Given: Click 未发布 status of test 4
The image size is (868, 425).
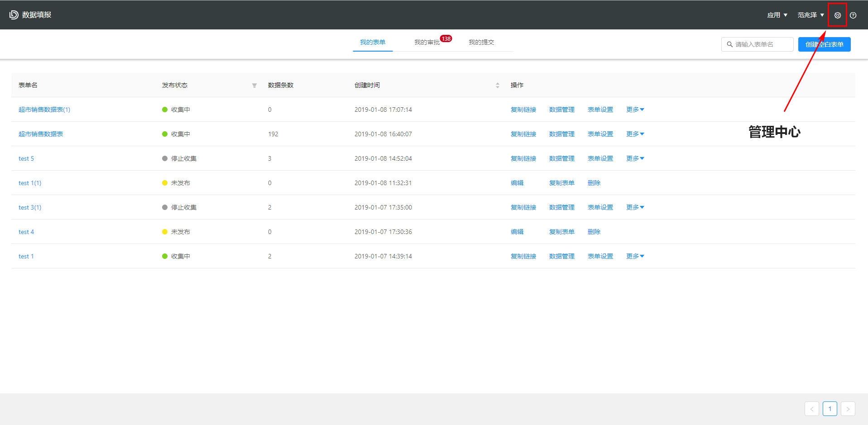Looking at the screenshot, I should pos(176,232).
